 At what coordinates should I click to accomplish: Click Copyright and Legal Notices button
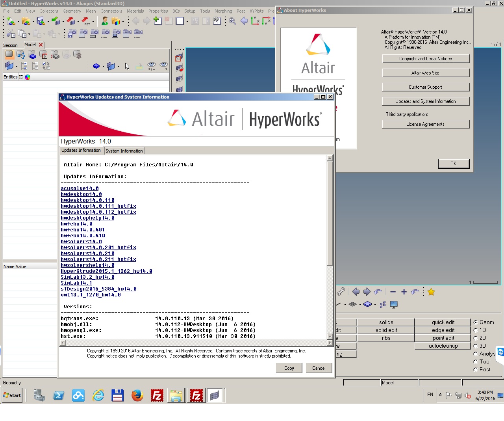(x=426, y=59)
